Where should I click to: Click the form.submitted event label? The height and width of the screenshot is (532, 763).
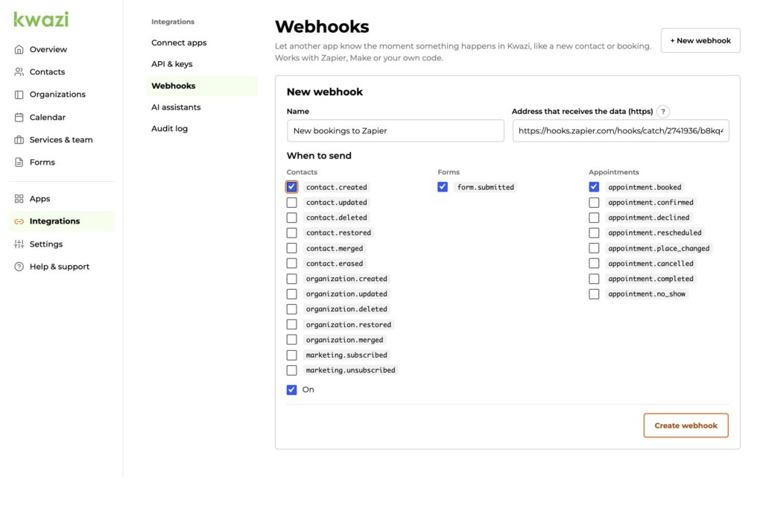[x=486, y=187]
